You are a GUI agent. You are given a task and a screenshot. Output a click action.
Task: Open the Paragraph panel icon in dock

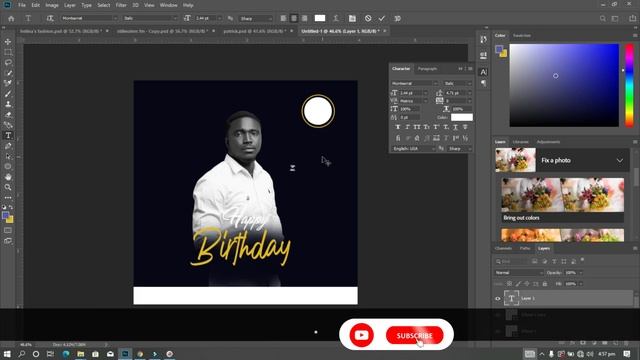pos(483,83)
